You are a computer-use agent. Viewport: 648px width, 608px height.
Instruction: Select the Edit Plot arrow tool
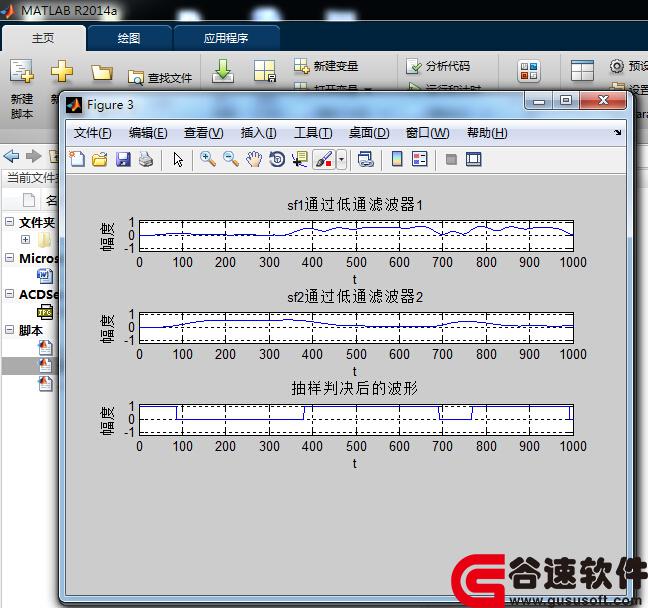[x=178, y=159]
